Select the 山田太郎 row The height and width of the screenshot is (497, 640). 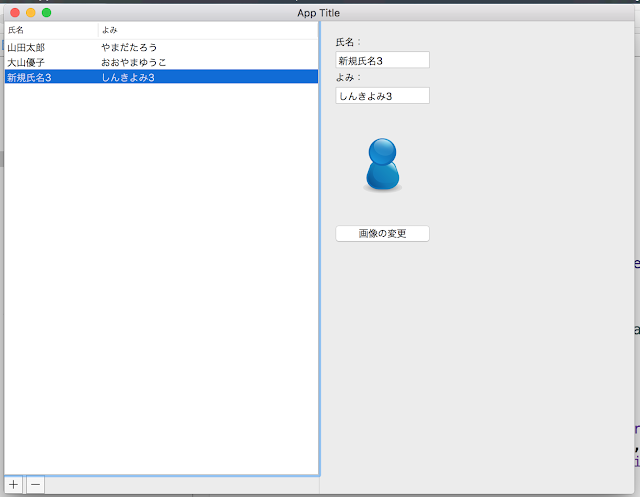click(161, 47)
